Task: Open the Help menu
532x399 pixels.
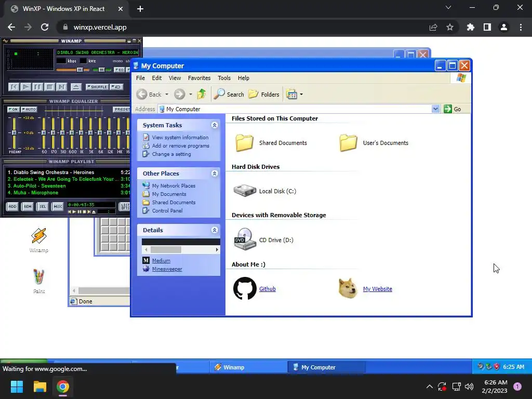Action: [243, 78]
